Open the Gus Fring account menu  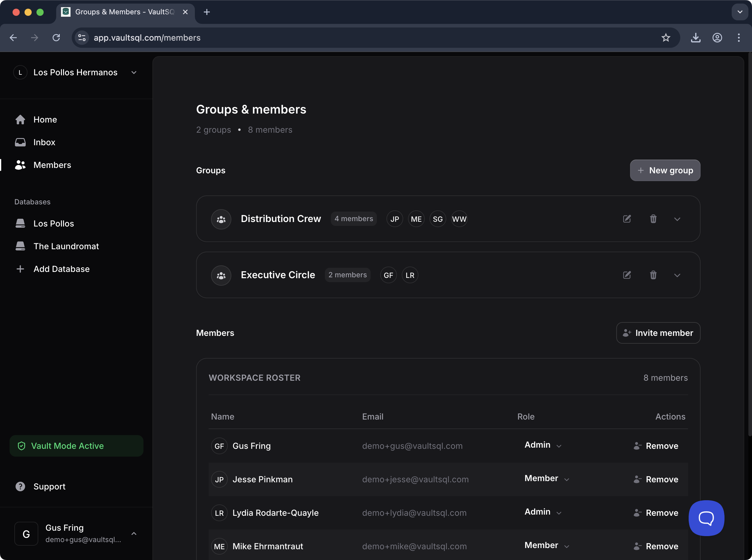click(76, 534)
